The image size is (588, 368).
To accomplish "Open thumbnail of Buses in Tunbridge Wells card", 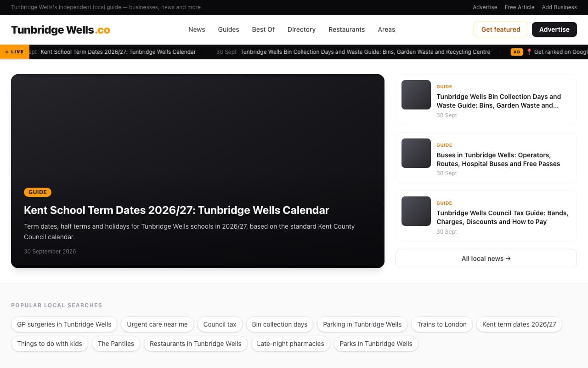I will point(416,153).
